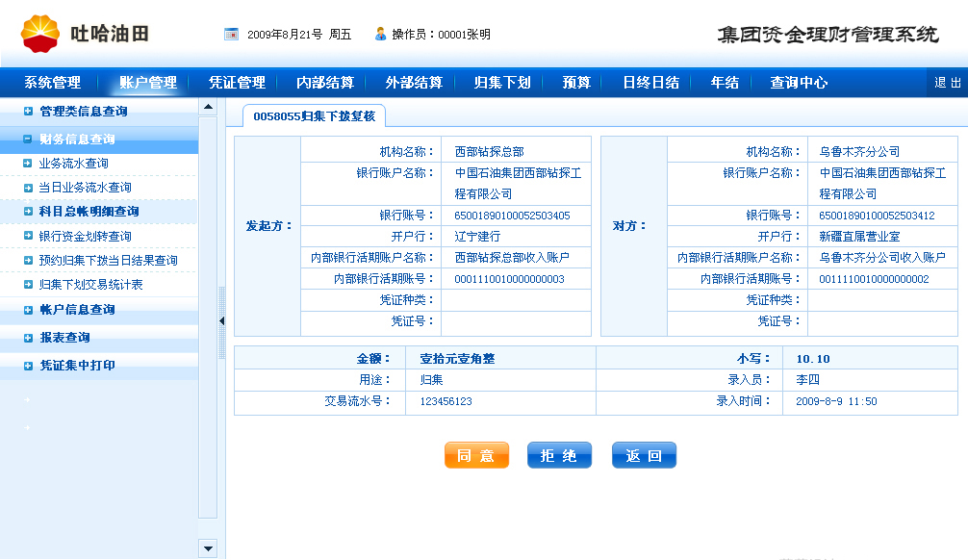Switch to the 凭证管理 menu
This screenshot has width=968, height=560.
[x=236, y=82]
